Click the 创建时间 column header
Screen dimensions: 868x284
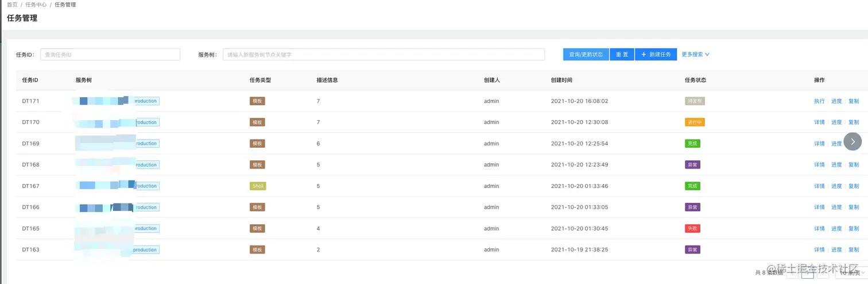[561, 80]
